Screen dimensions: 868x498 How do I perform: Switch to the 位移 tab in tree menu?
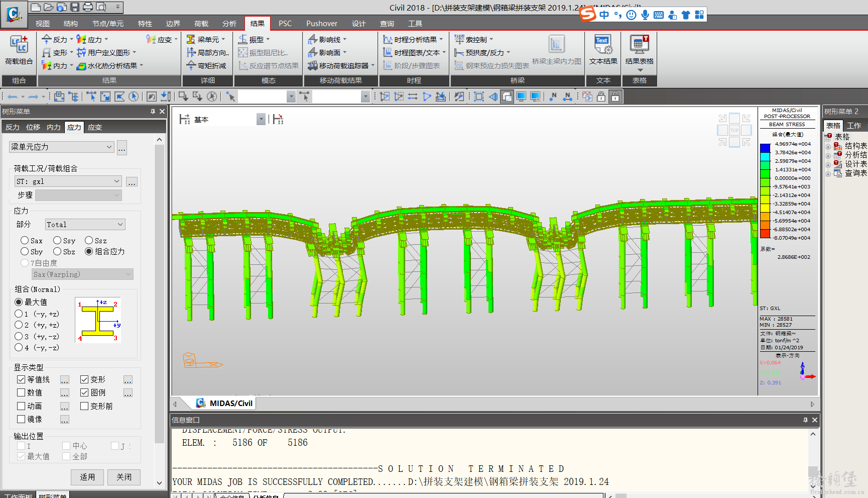[x=33, y=127]
